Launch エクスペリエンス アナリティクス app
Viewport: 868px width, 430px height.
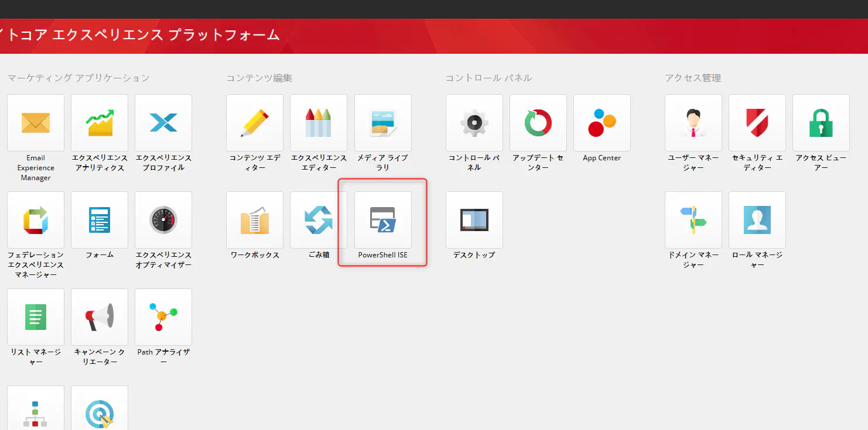tap(100, 123)
